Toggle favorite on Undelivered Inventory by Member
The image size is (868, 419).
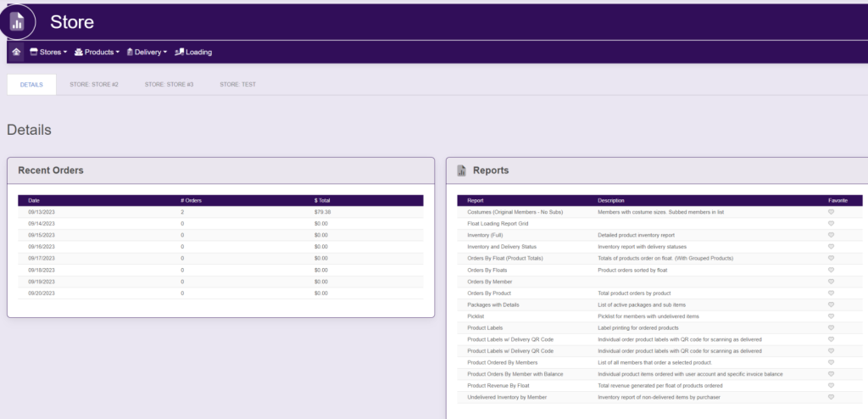coord(832,397)
